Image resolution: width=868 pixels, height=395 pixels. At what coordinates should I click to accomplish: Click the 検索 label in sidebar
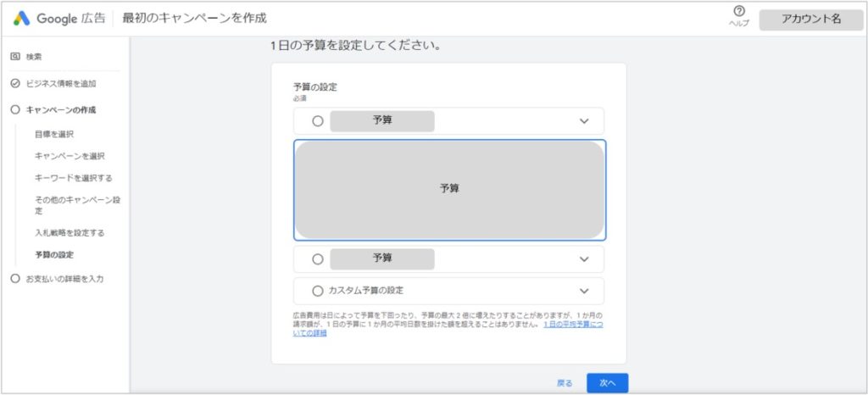(34, 57)
